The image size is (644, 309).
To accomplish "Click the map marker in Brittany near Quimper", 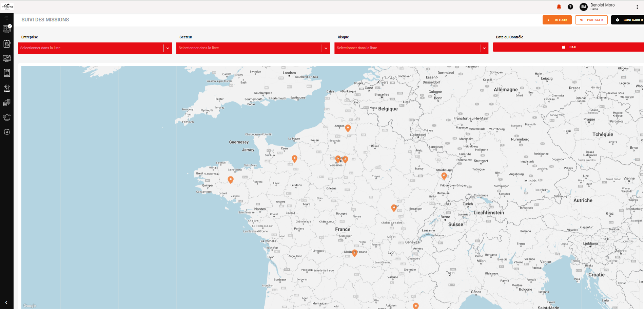I will point(231,180).
